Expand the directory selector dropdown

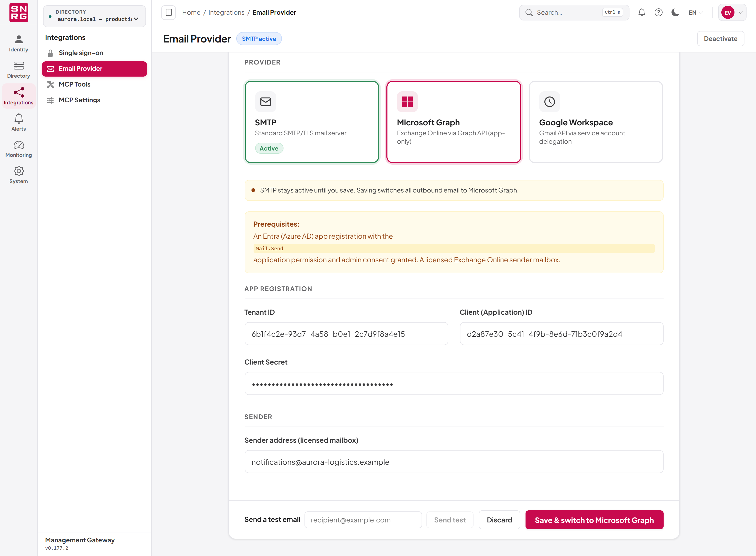tap(94, 16)
